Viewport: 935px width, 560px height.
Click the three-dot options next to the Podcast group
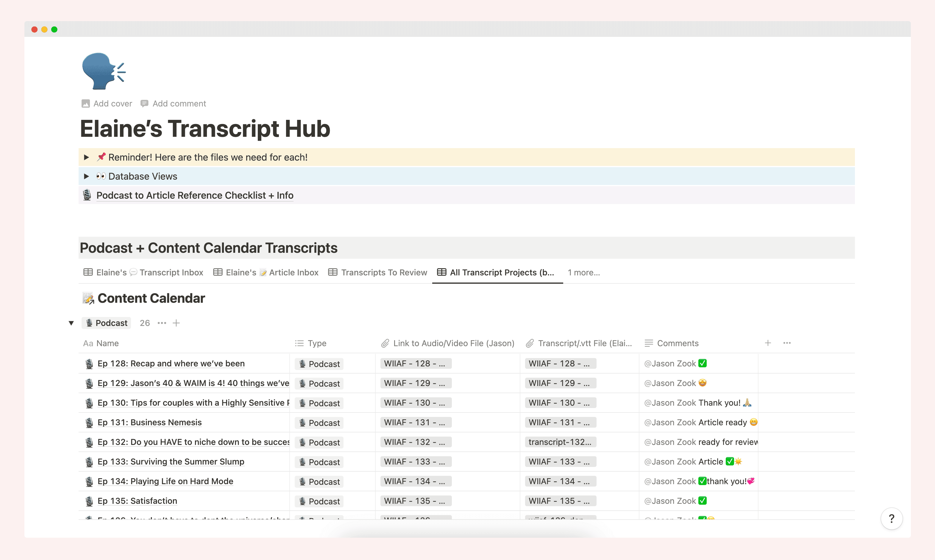[x=162, y=323]
